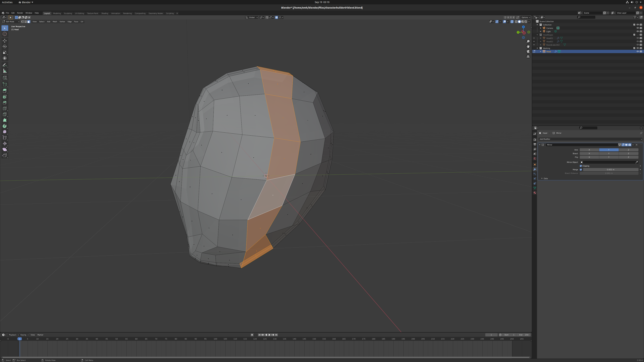Select the Loop Cut tool
Image resolution: width=644 pixels, height=362 pixels.
point(5,108)
